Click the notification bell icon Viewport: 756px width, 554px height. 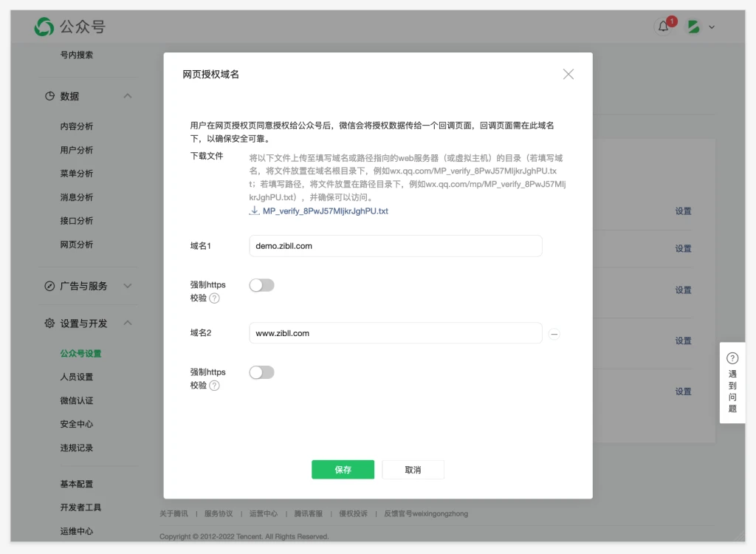point(663,27)
